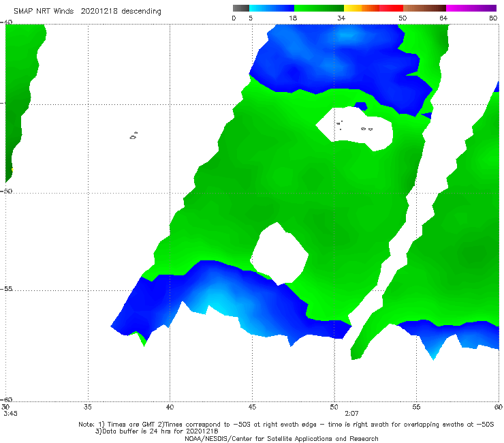The image size is (504, 443).
Task: Click the latitude label -50
Action: [7, 191]
